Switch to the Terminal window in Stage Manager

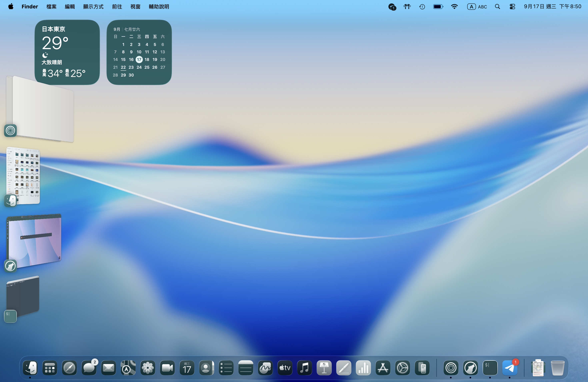coord(23,296)
